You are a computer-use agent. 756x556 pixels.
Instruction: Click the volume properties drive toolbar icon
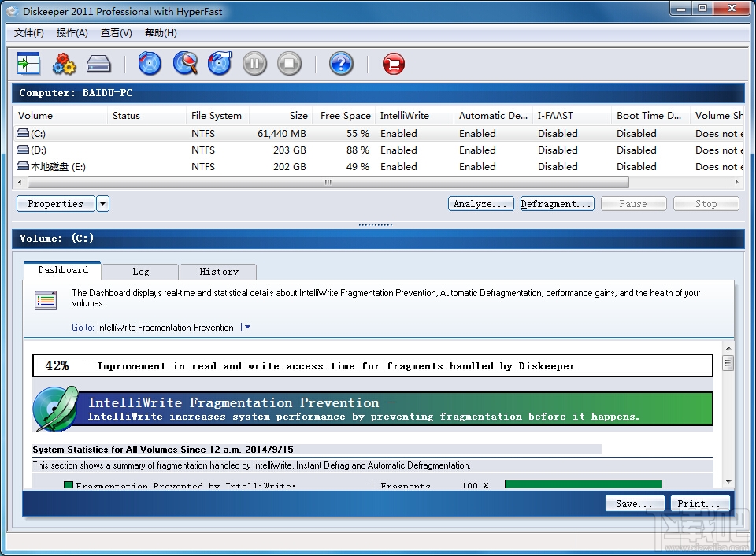(x=99, y=64)
